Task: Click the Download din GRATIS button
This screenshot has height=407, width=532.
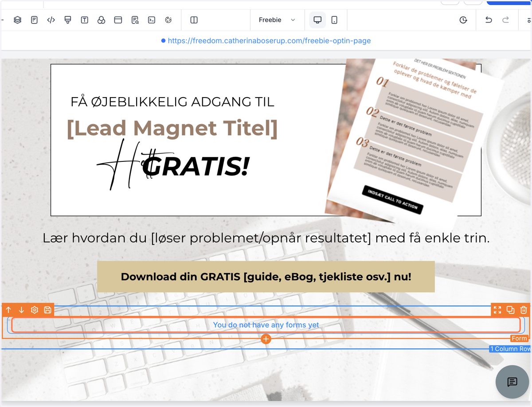Action: (266, 277)
